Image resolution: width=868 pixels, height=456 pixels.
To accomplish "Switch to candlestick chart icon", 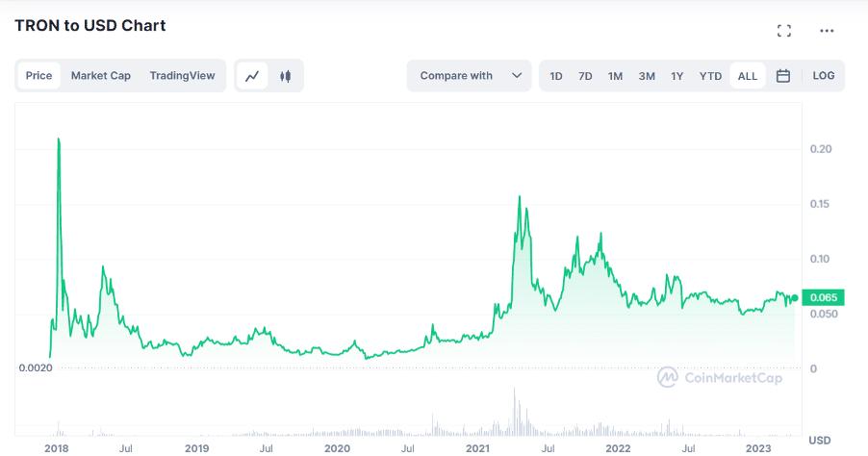I will tap(285, 76).
